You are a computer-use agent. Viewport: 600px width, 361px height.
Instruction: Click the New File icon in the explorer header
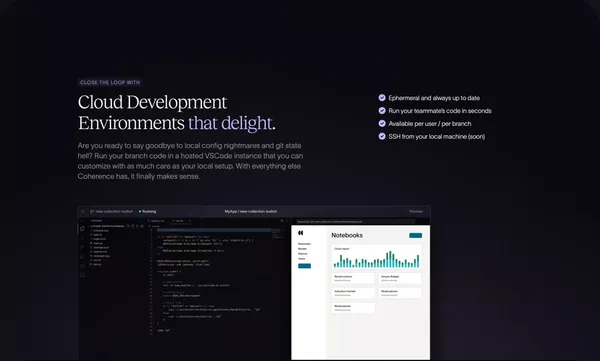click(128, 226)
